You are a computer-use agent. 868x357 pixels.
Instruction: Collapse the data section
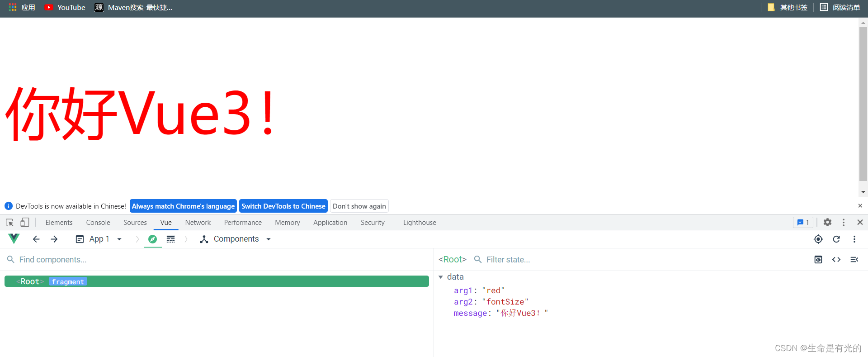pyautogui.click(x=441, y=277)
